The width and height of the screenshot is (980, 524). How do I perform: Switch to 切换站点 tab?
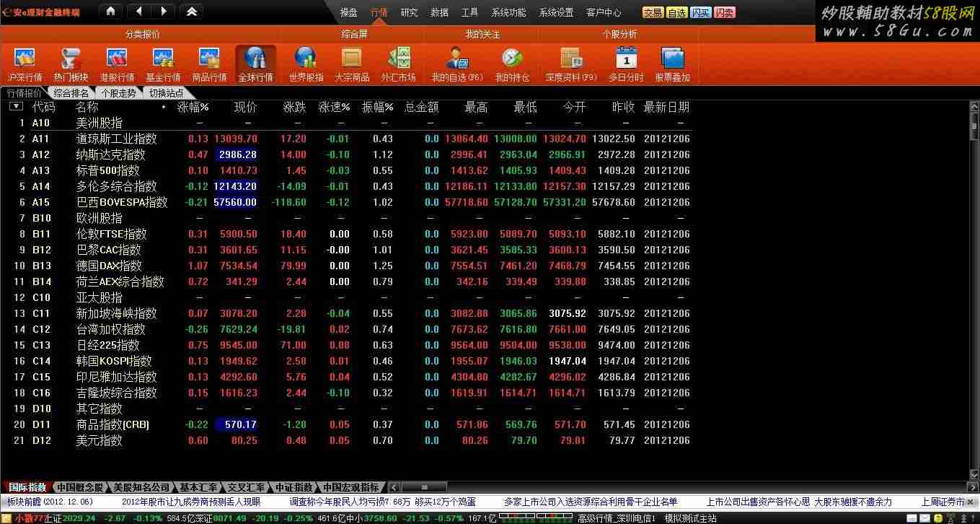pos(167,93)
